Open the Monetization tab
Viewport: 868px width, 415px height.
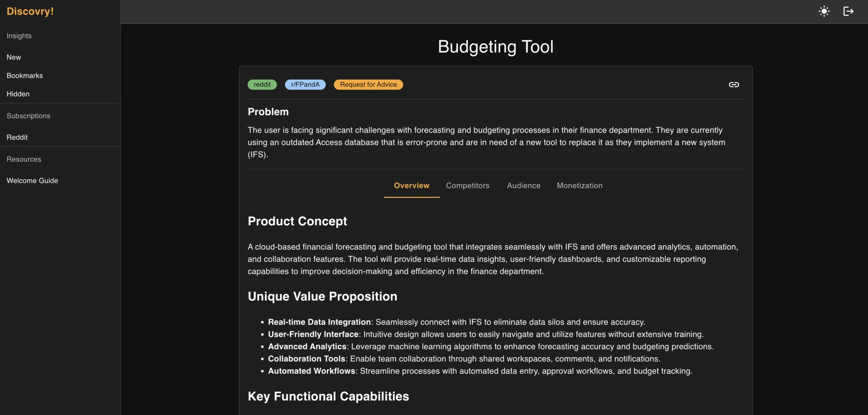580,186
